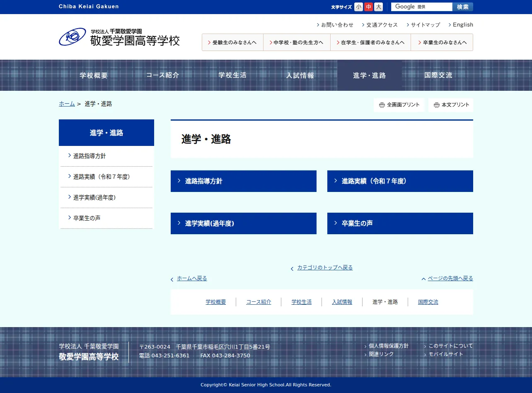The height and width of the screenshot is (393, 532).
Task: Click the blue 進路実績（令和７年度） content button
Action: click(x=400, y=181)
